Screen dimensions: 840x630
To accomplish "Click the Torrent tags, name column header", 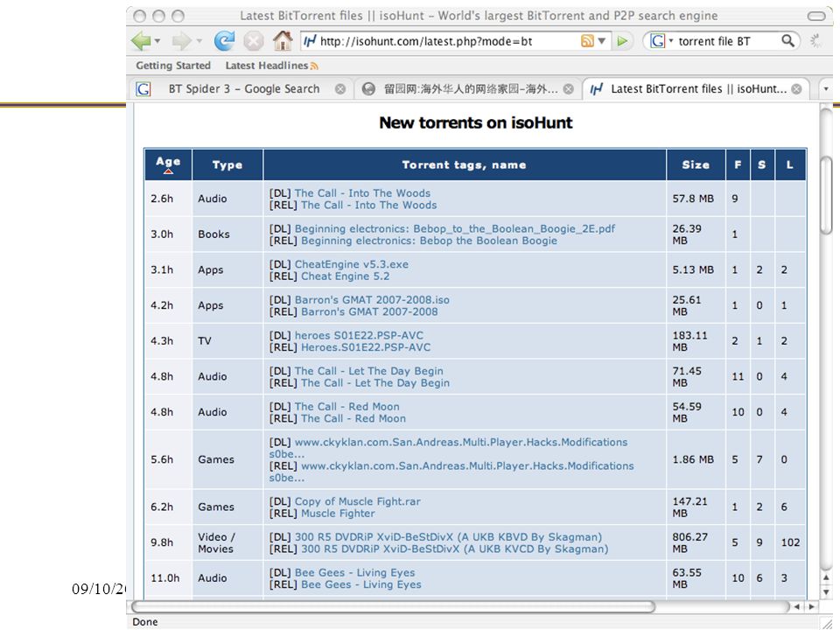I will 464,165.
